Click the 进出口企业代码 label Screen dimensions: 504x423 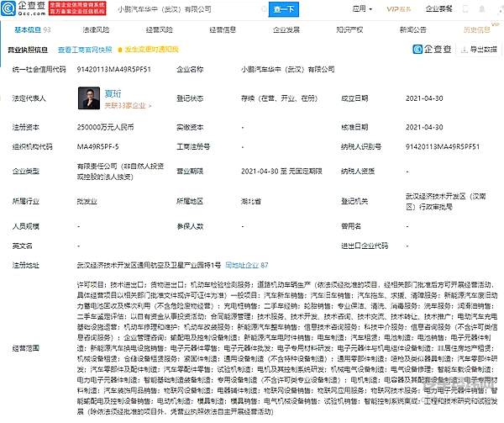(x=365, y=246)
